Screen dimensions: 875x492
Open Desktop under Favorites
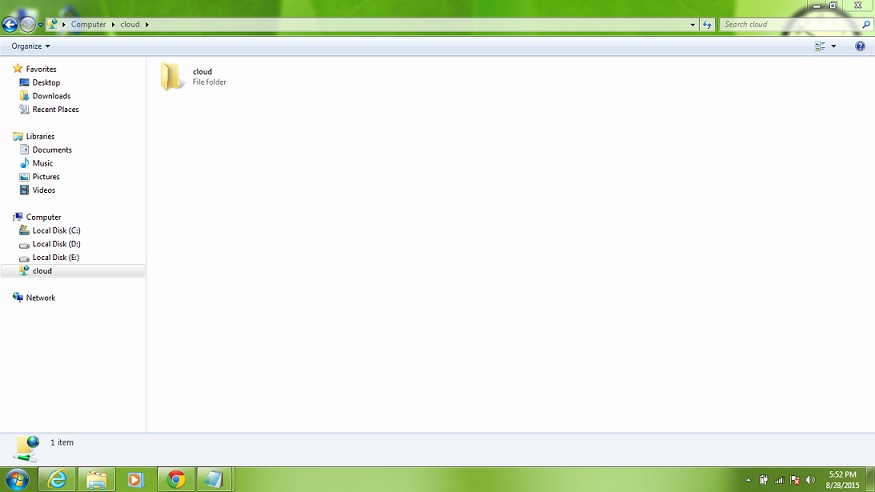[46, 83]
